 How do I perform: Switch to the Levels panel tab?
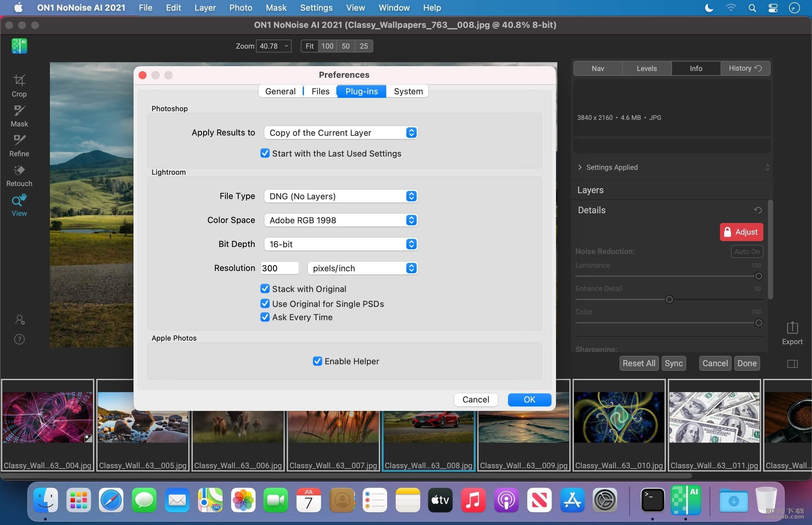coord(646,68)
